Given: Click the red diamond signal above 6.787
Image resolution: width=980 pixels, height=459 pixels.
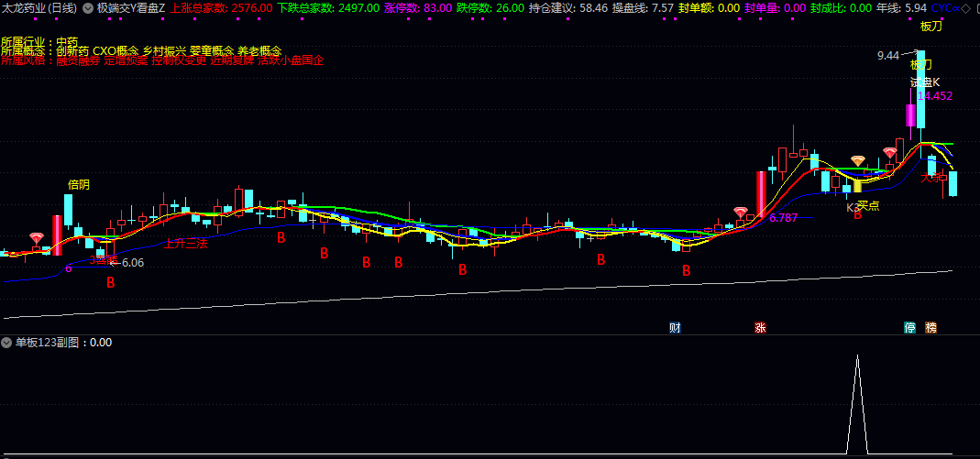Looking at the screenshot, I should tap(740, 213).
